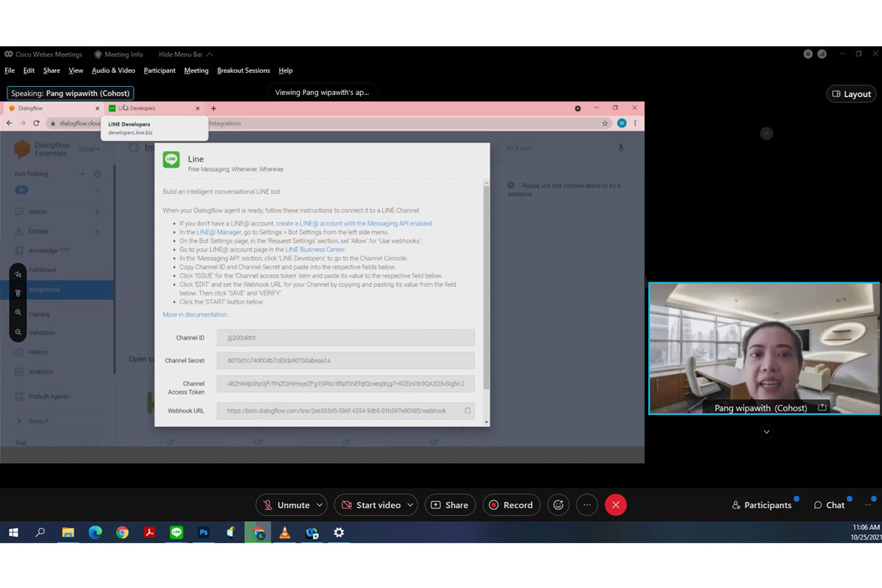
Task: Click the Reactions smiley icon
Action: pos(559,505)
